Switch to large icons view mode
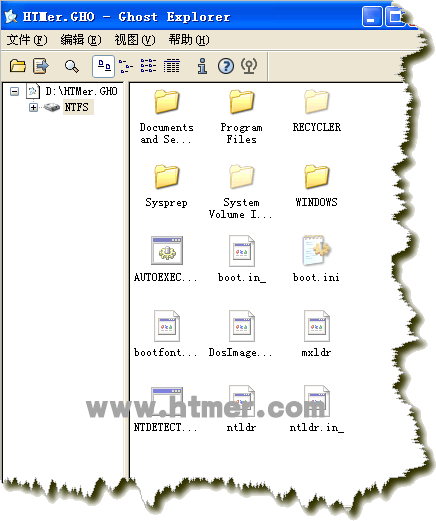Image resolution: width=436 pixels, height=521 pixels. click(x=104, y=66)
